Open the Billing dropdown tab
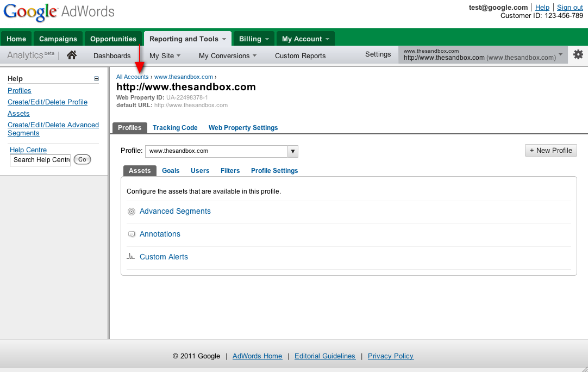This screenshot has width=588, height=372. 254,39
